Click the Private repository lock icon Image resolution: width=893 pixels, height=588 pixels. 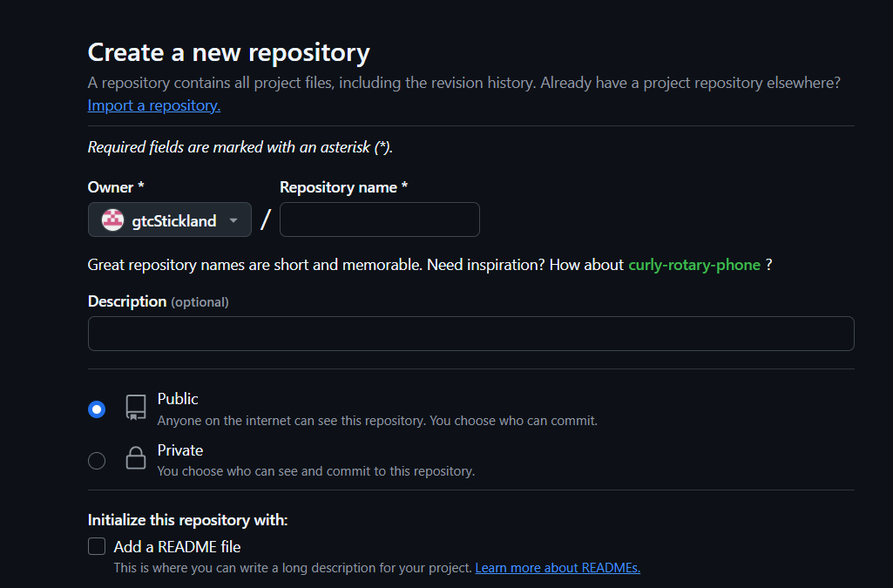click(136, 457)
